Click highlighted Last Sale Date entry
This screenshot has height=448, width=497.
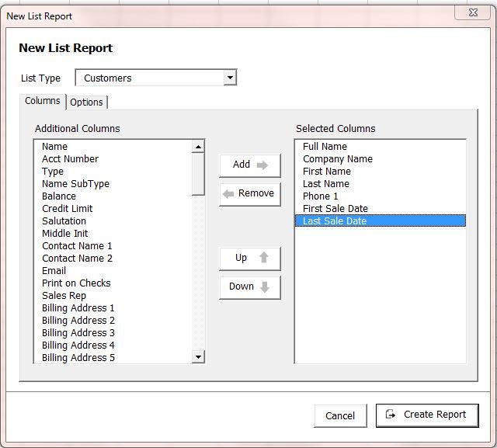point(381,221)
